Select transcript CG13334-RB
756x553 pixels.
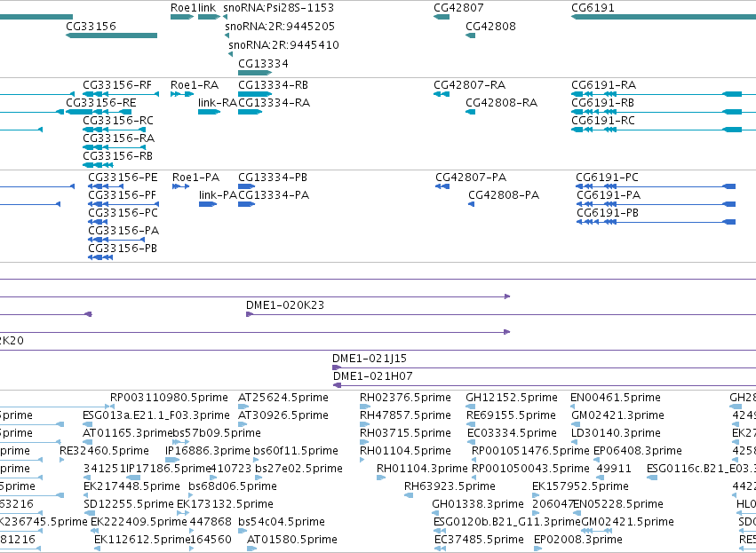tap(273, 85)
